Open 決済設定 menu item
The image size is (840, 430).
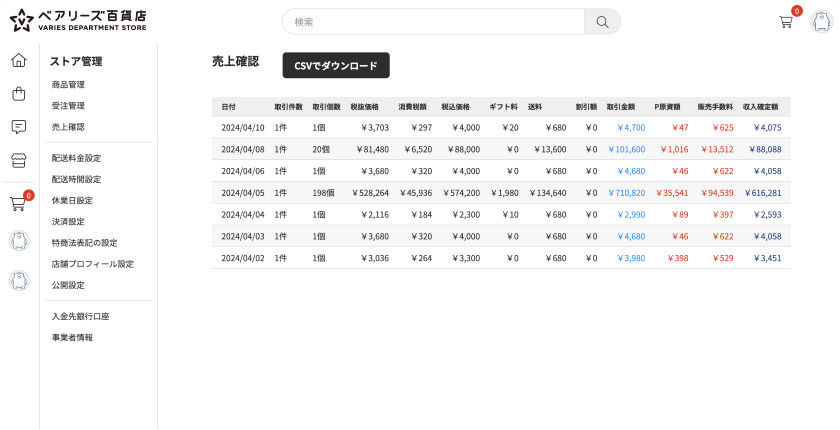pyautogui.click(x=68, y=222)
